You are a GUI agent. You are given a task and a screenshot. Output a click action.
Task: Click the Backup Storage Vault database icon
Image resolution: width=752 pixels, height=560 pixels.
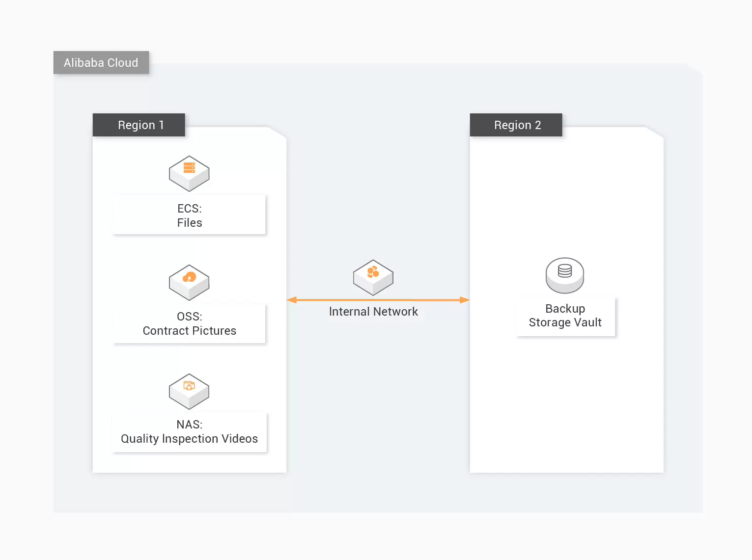click(x=565, y=274)
